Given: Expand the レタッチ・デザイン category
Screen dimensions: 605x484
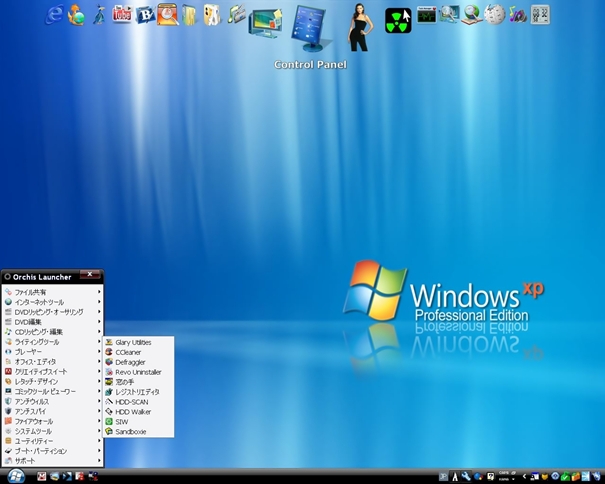Looking at the screenshot, I should click(52, 382).
